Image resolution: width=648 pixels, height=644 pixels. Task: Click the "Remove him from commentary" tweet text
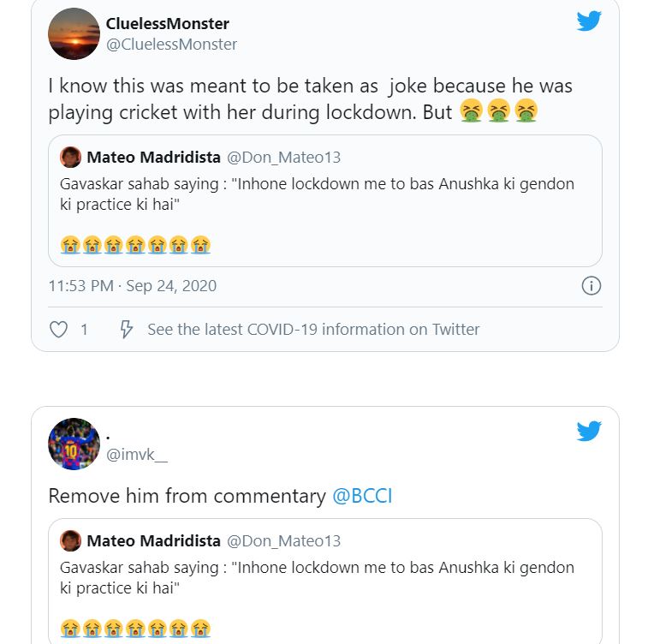pos(187,496)
